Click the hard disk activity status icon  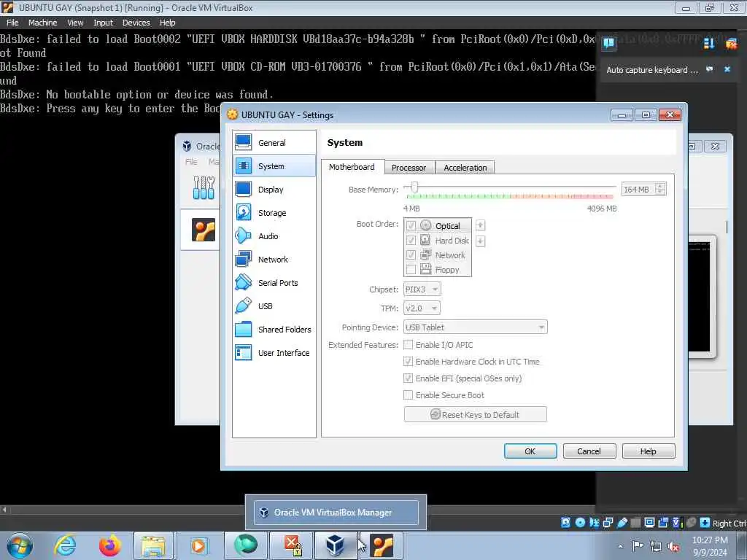[565, 522]
